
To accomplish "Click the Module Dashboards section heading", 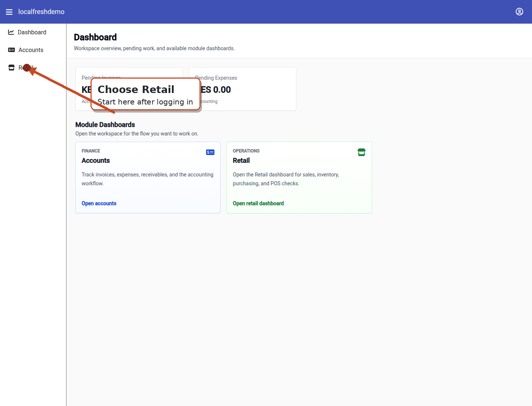I will pyautogui.click(x=105, y=125).
